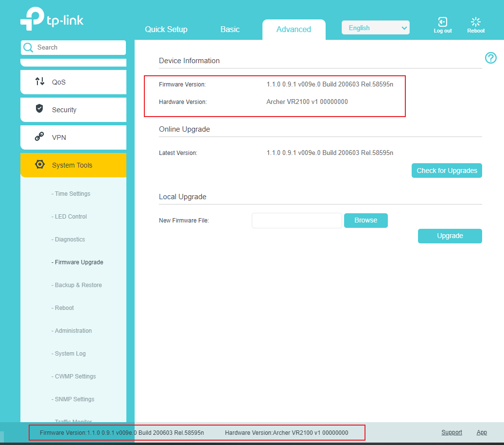504x445 pixels.
Task: Click the Latest Version value text
Action: (x=330, y=153)
